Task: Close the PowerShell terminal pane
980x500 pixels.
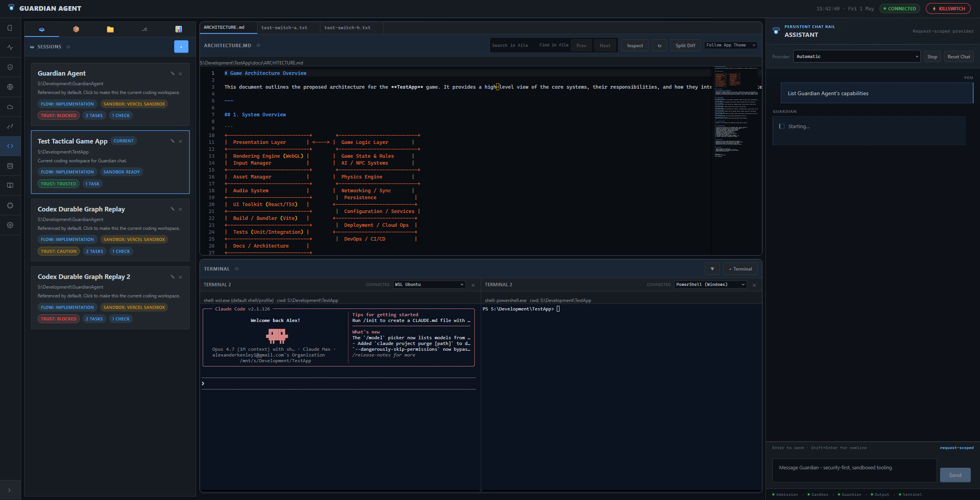Action: coord(754,285)
